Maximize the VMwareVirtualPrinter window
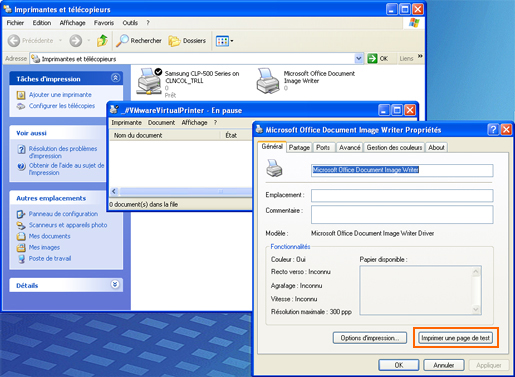The height and width of the screenshot is (377, 515). pos(397,110)
